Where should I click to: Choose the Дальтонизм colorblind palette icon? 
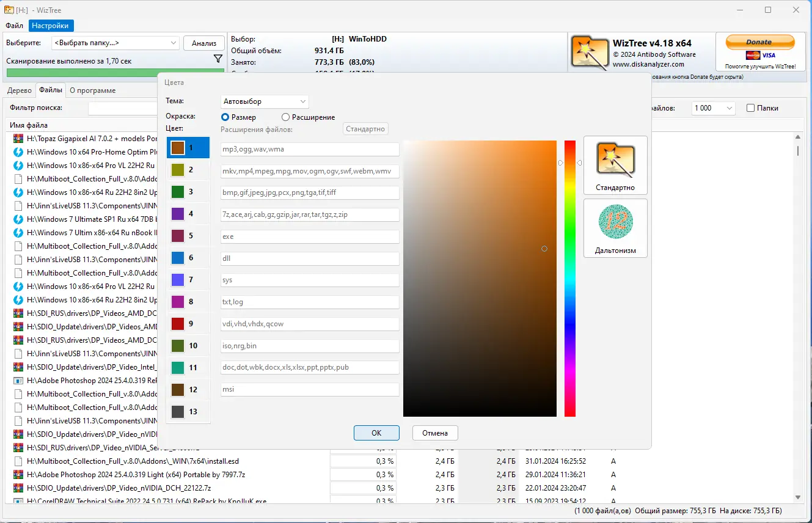pos(615,228)
